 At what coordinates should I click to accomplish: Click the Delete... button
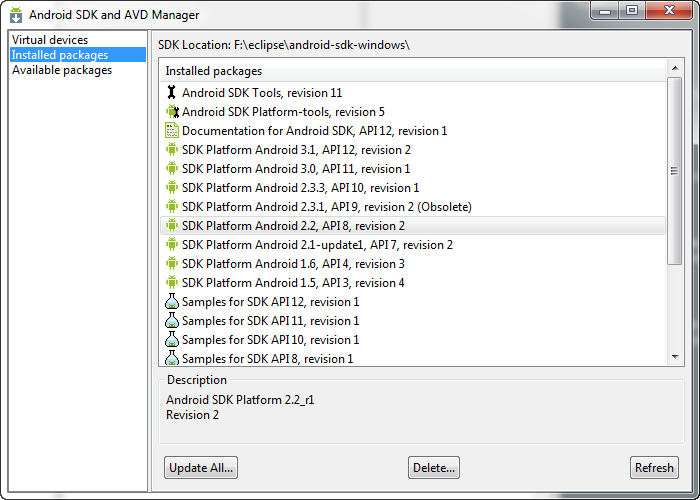[434, 467]
